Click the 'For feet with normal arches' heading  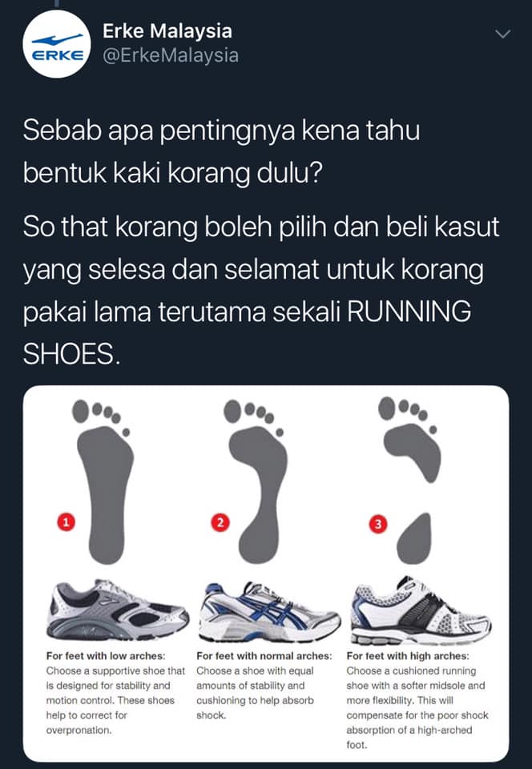point(264,656)
